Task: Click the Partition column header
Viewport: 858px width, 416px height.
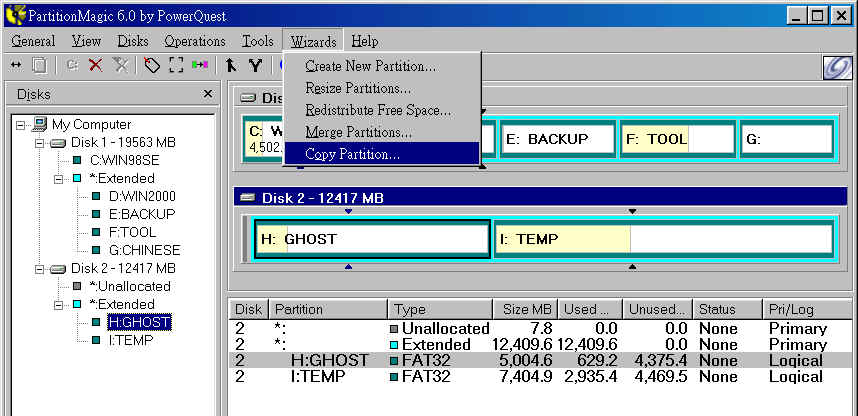Action: (x=328, y=310)
